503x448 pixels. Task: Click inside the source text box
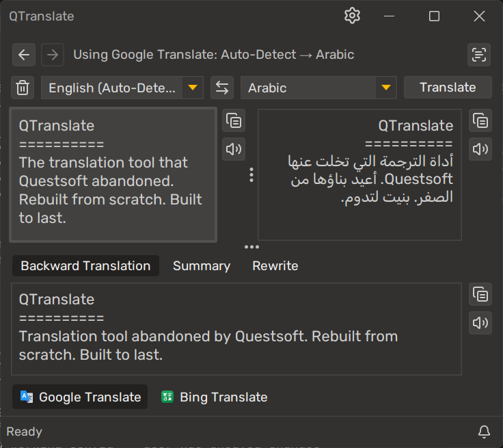point(113,174)
